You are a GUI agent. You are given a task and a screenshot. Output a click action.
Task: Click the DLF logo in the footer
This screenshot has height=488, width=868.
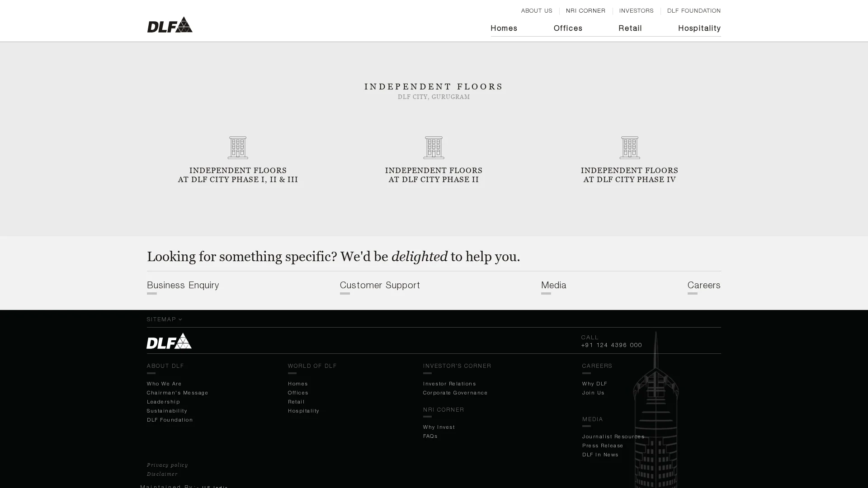pos(169,341)
